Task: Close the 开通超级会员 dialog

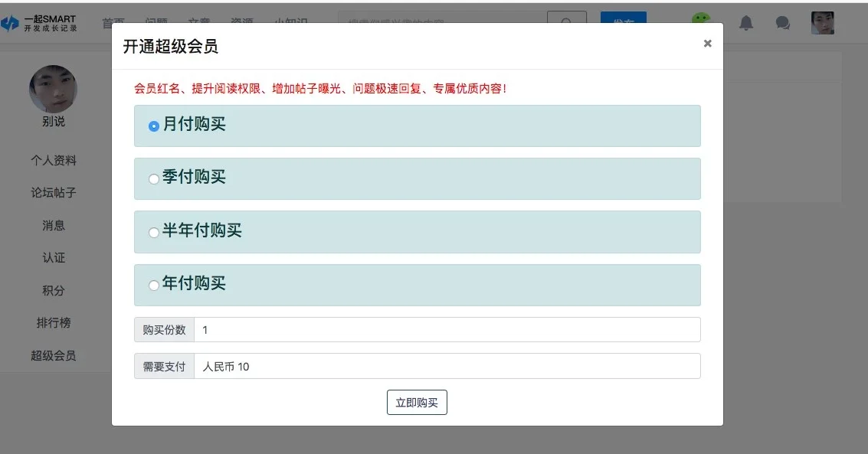Action: [707, 44]
